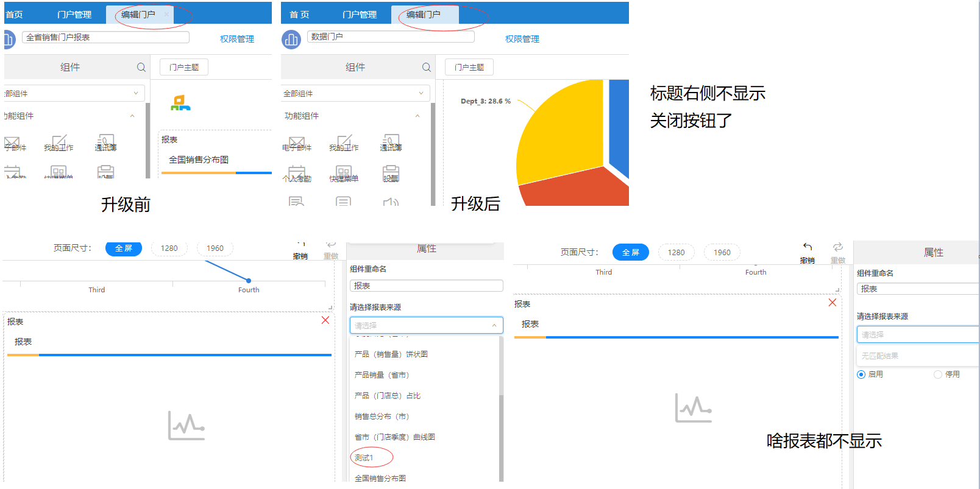Collapse 功能组件 section in 升级后 screenshot

(417, 116)
